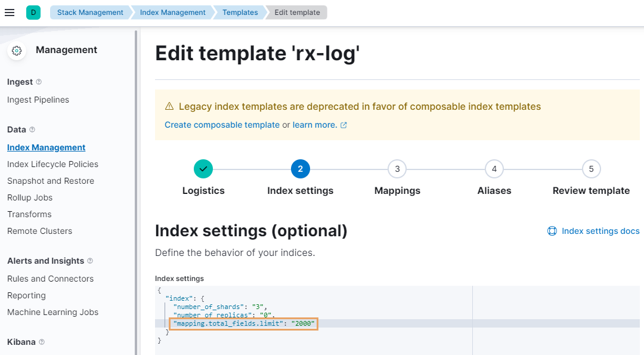Select Snapshot and Restore in sidebar
Screen dimensions: 644x355
click(51, 181)
